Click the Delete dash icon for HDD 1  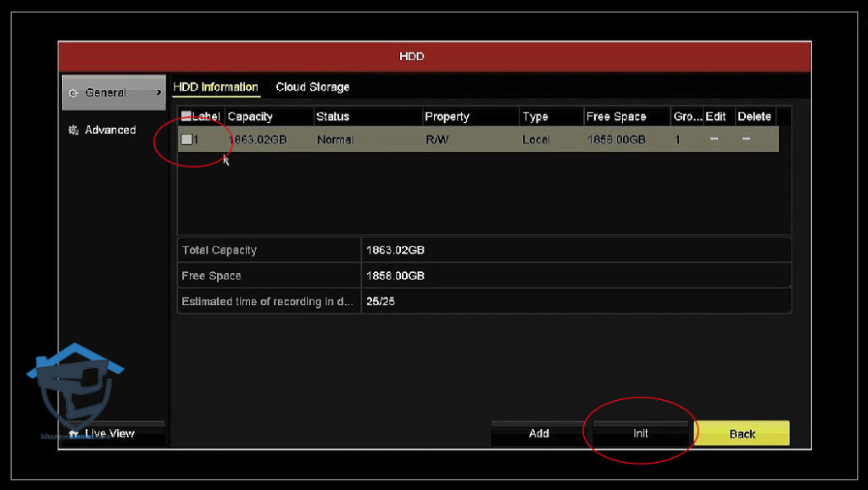coord(746,139)
